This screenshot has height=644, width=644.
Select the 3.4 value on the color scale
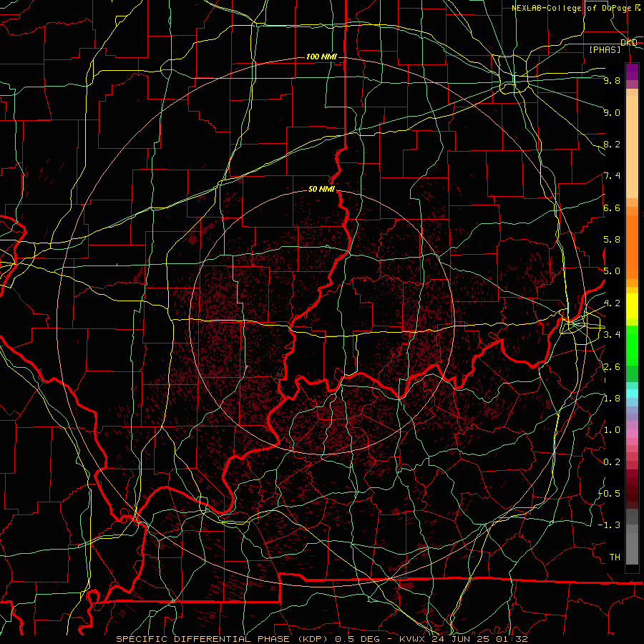point(612,335)
